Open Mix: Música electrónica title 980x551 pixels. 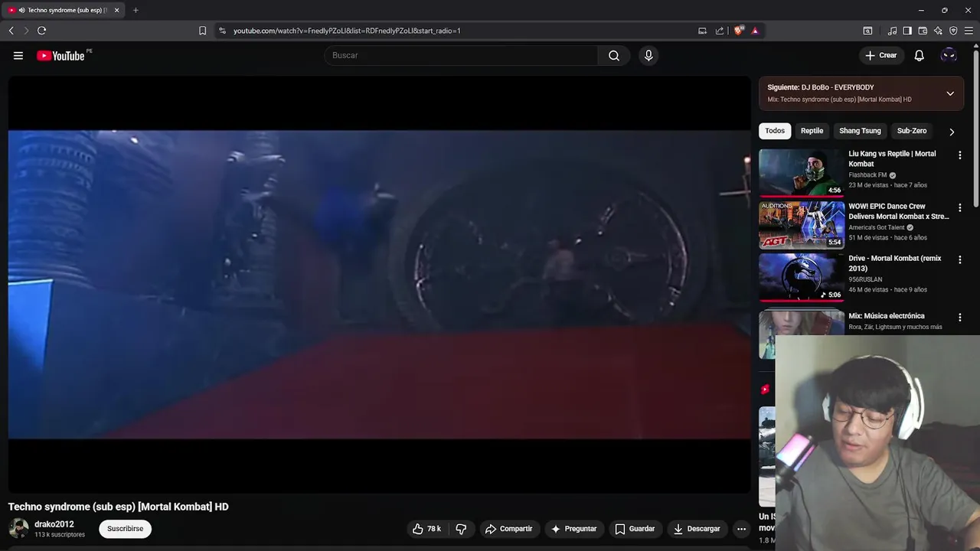[x=887, y=316]
